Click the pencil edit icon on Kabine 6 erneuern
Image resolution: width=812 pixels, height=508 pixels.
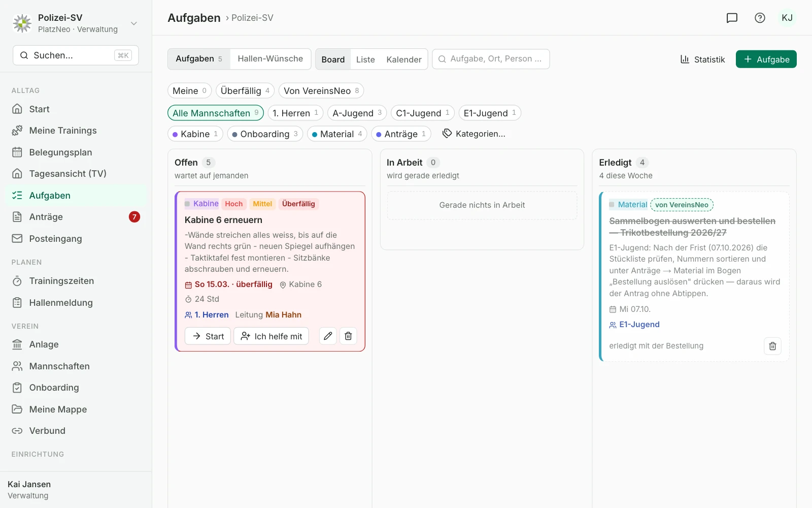tap(328, 336)
